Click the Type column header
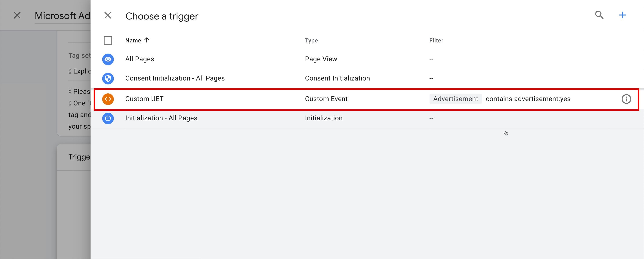Image resolution: width=644 pixels, height=259 pixels. pos(311,40)
